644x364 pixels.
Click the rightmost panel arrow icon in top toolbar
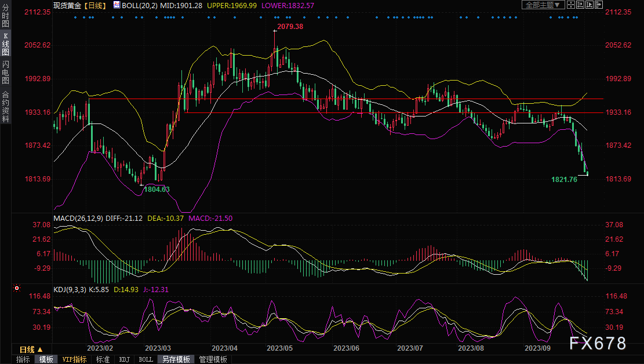598,5
